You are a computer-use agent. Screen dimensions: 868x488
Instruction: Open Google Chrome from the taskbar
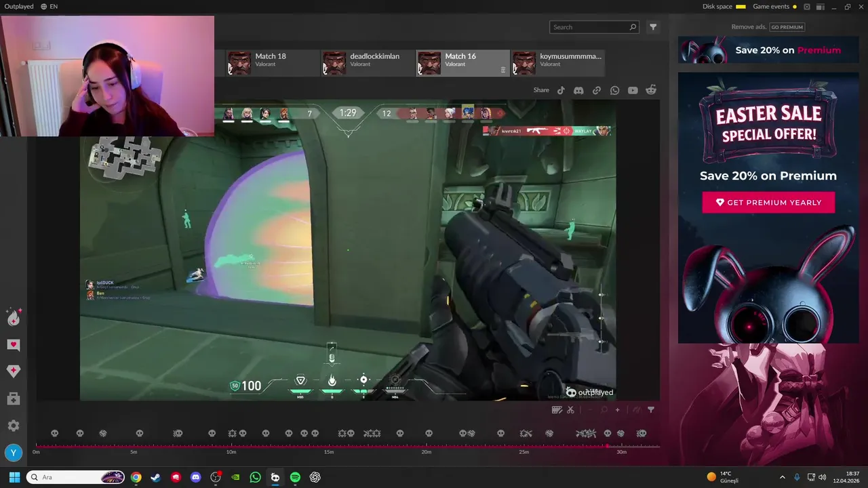pyautogui.click(x=136, y=477)
